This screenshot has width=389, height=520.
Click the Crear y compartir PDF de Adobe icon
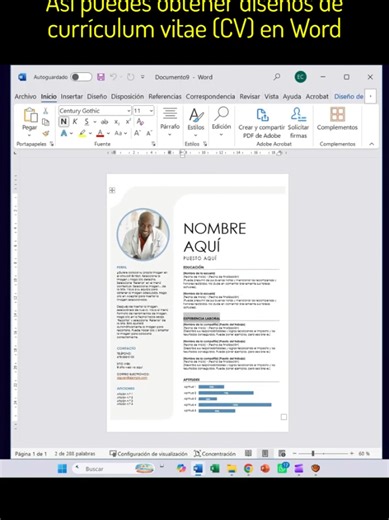tap(262, 115)
